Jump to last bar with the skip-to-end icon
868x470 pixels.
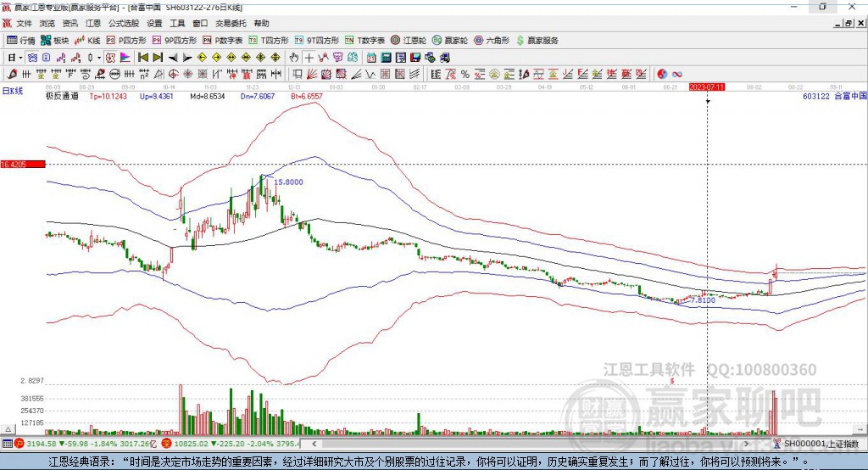pos(158,58)
